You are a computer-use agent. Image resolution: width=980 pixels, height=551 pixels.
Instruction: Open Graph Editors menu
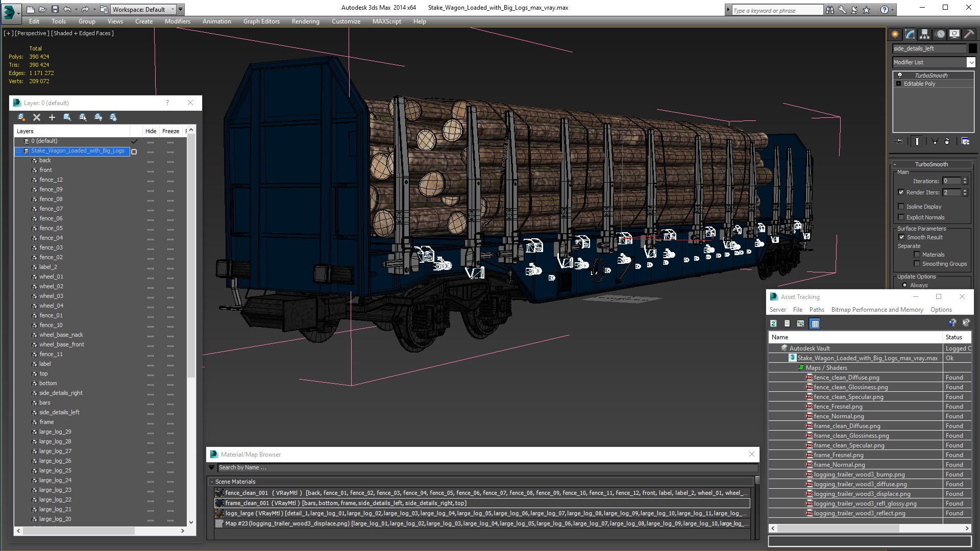coord(261,21)
